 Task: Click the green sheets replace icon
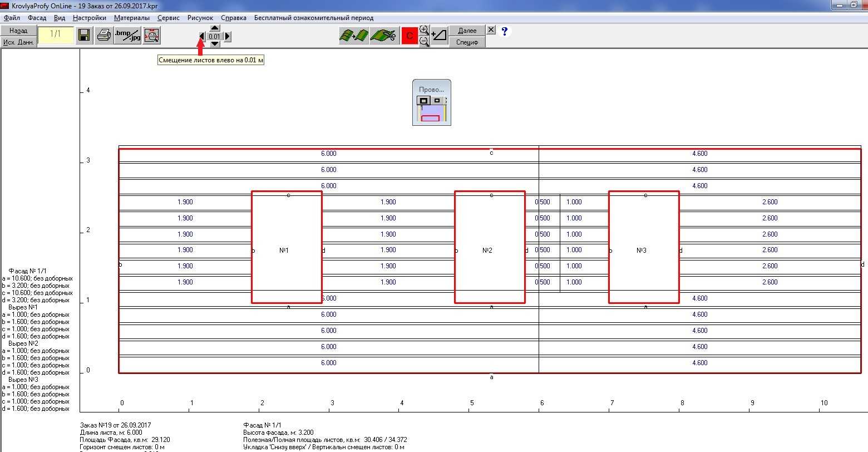click(x=354, y=36)
